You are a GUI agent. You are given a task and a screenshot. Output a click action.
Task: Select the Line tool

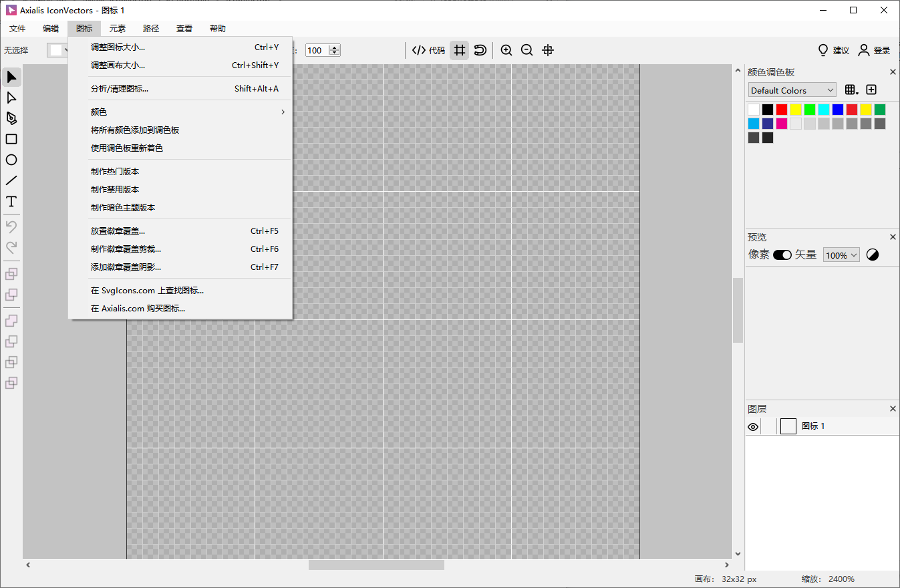point(11,180)
